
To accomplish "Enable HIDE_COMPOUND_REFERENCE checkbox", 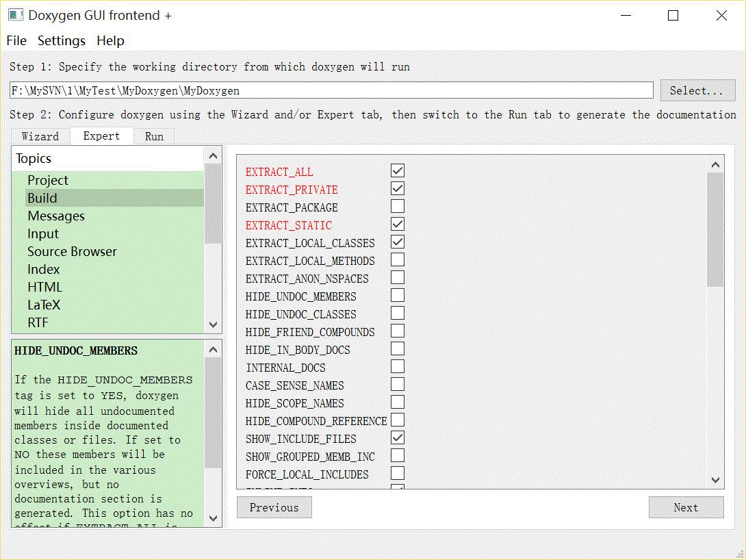I will tap(398, 420).
